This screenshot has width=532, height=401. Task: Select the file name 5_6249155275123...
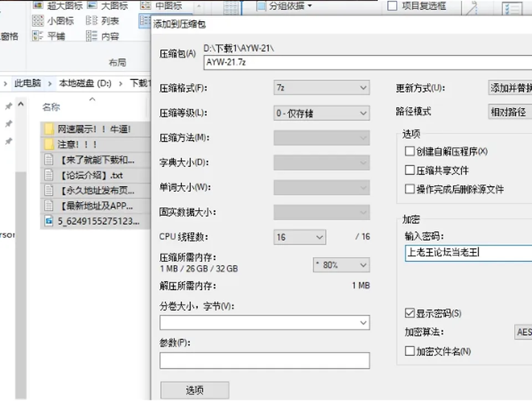tap(99, 221)
